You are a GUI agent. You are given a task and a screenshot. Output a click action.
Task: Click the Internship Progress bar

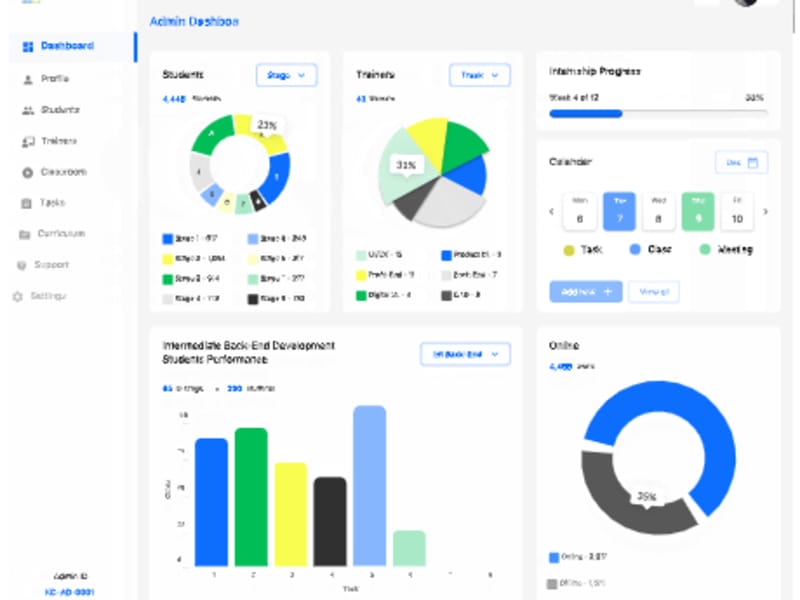tap(658, 113)
